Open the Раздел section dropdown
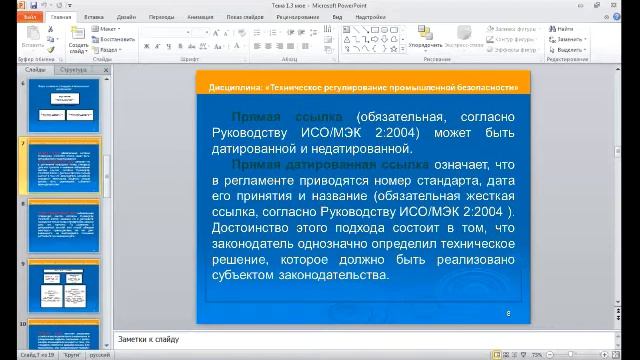Viewport: 640px width, 360px height. click(x=107, y=50)
